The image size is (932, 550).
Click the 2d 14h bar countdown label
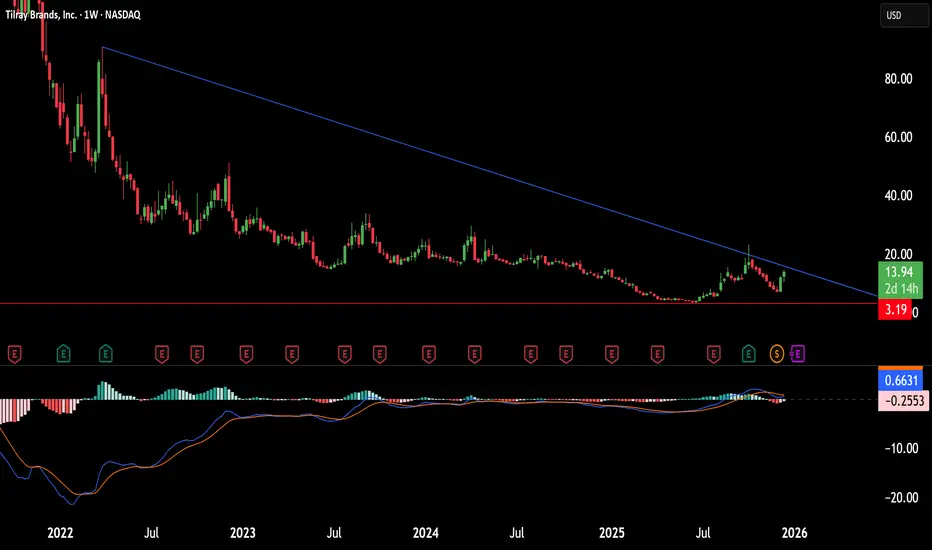click(901, 289)
